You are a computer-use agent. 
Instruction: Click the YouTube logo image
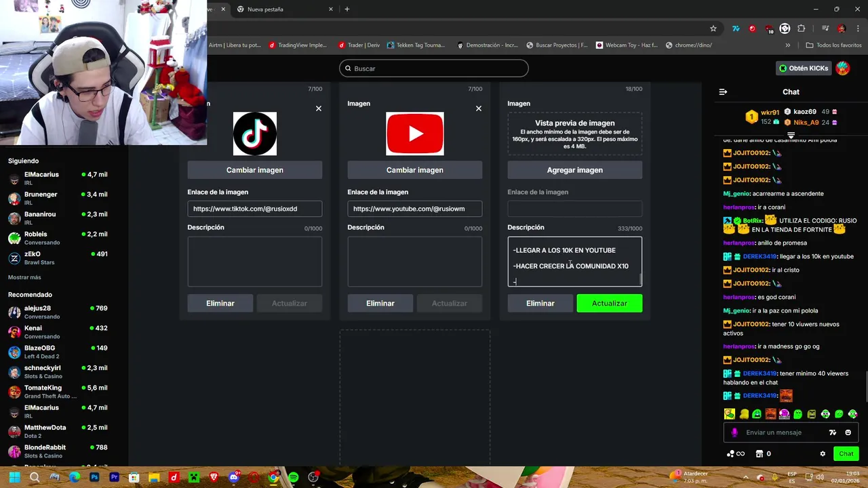[x=415, y=134]
